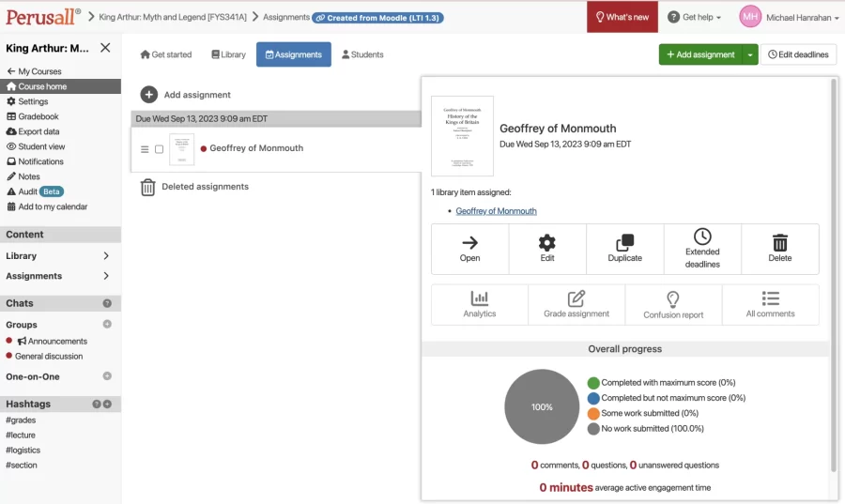View All comments
Image resolution: width=845 pixels, height=504 pixels.
[x=771, y=305]
